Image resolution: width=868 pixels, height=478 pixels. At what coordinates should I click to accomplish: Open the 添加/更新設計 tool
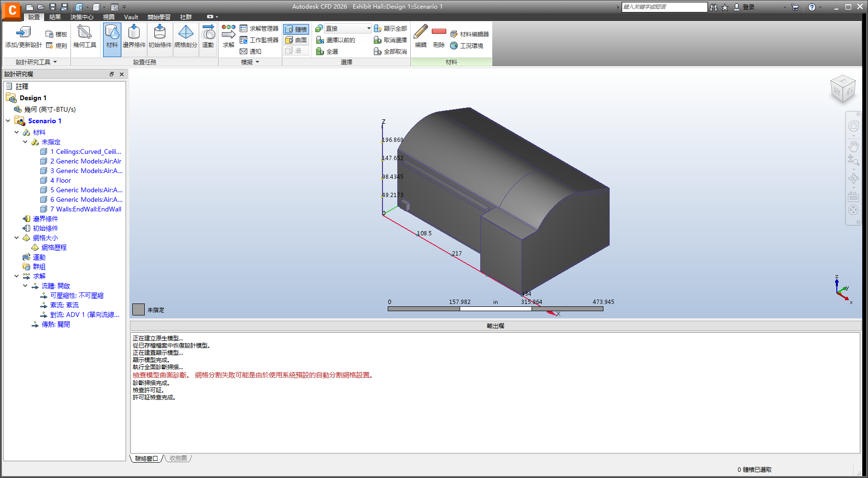pyautogui.click(x=23, y=37)
